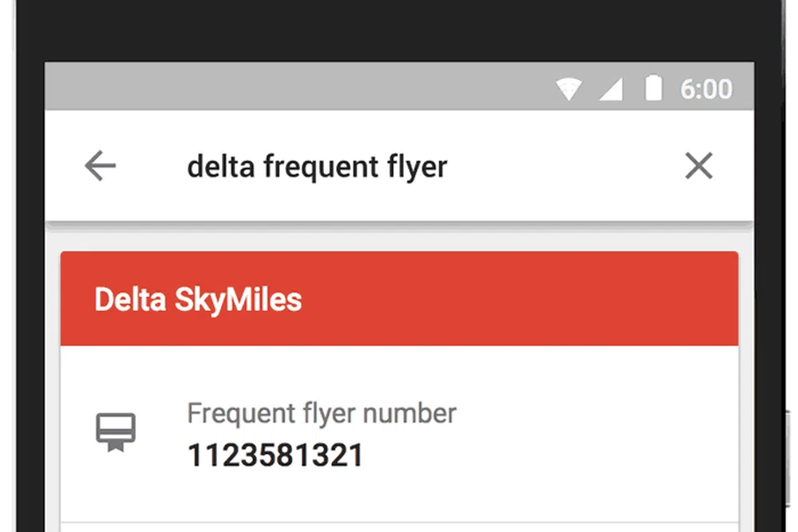This screenshot has width=798, height=532.
Task: Open the Delta SkyMiles card header
Action: pyautogui.click(x=199, y=300)
